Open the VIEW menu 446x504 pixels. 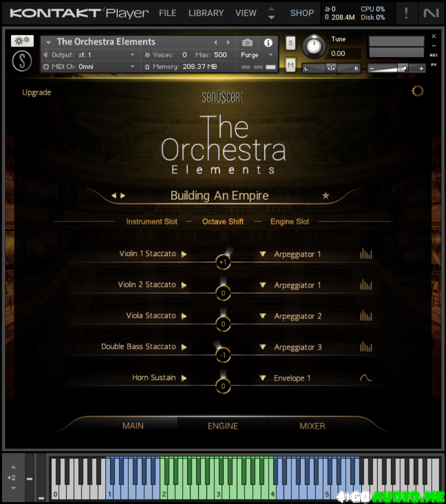246,13
